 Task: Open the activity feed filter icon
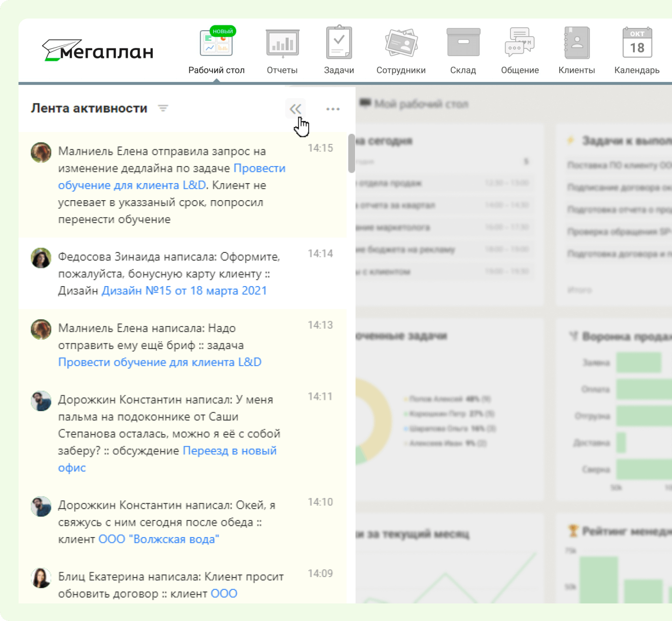pos(163,108)
